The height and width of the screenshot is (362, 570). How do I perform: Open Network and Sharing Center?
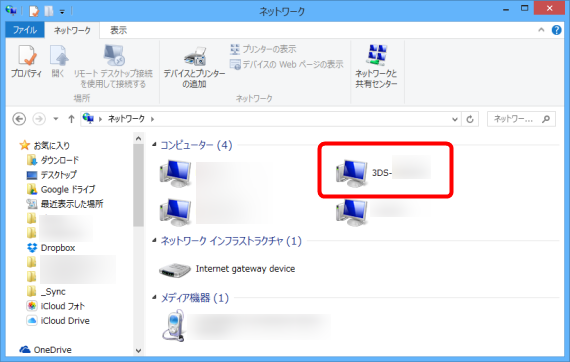(376, 67)
